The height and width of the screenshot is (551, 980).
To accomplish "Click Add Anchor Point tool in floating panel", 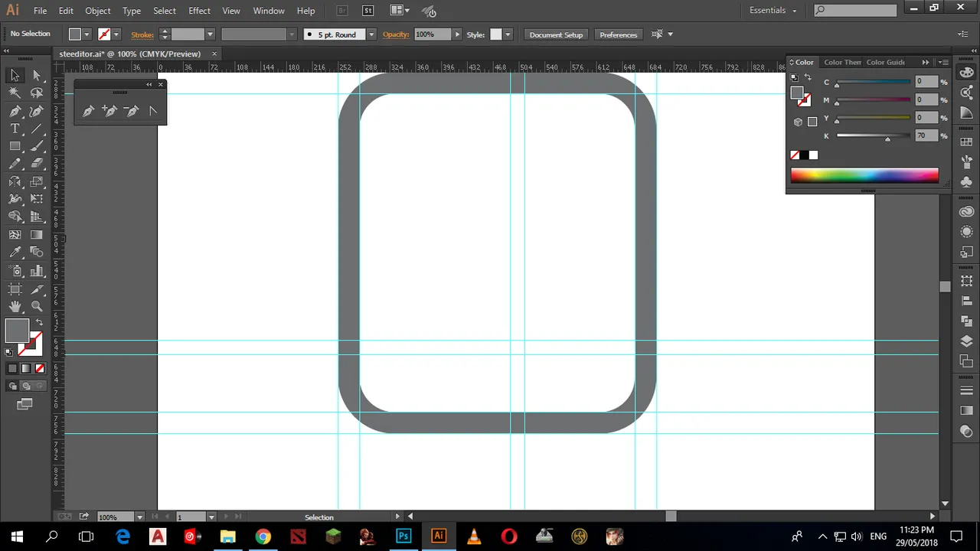I will (x=109, y=112).
